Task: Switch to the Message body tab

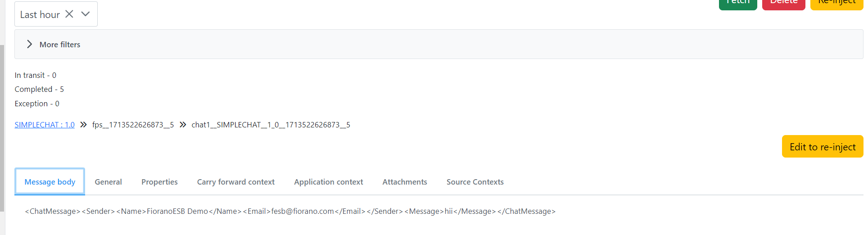Action: click(50, 182)
